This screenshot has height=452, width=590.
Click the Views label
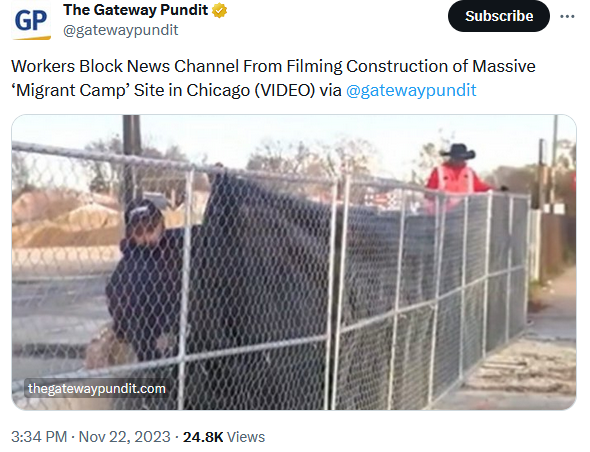246,437
